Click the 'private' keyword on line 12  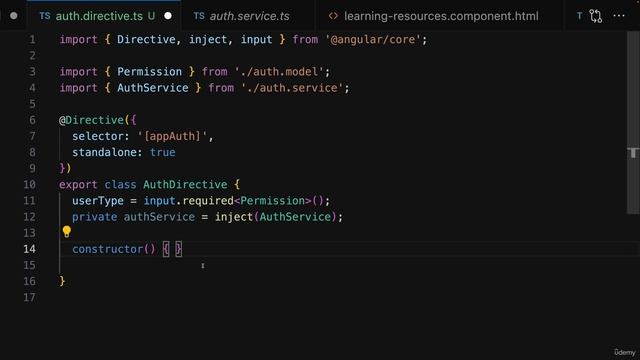pyautogui.click(x=95, y=217)
